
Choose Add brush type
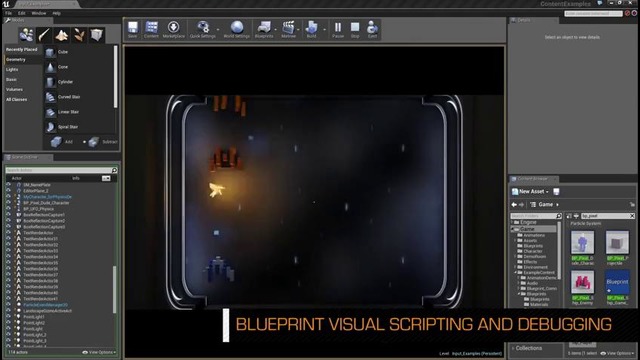(x=62, y=142)
